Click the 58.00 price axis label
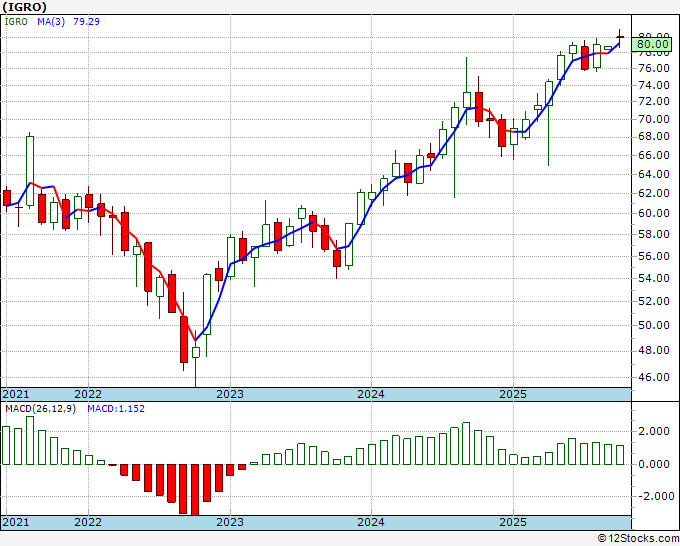 pos(654,234)
